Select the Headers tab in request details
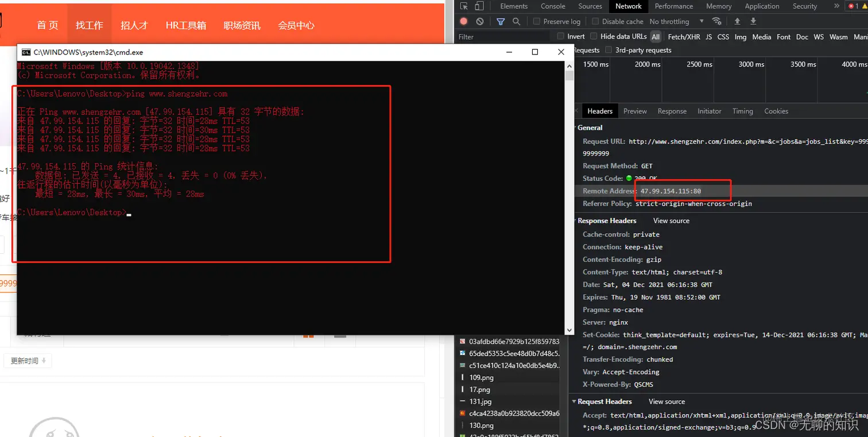Viewport: 868px width, 437px height. click(x=600, y=111)
